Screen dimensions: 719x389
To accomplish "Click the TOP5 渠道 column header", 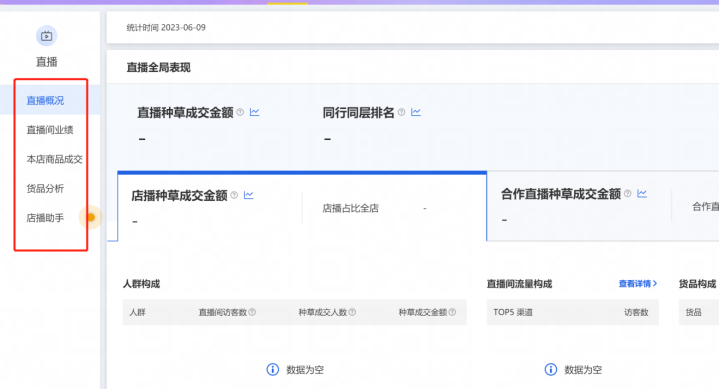I will click(513, 312).
